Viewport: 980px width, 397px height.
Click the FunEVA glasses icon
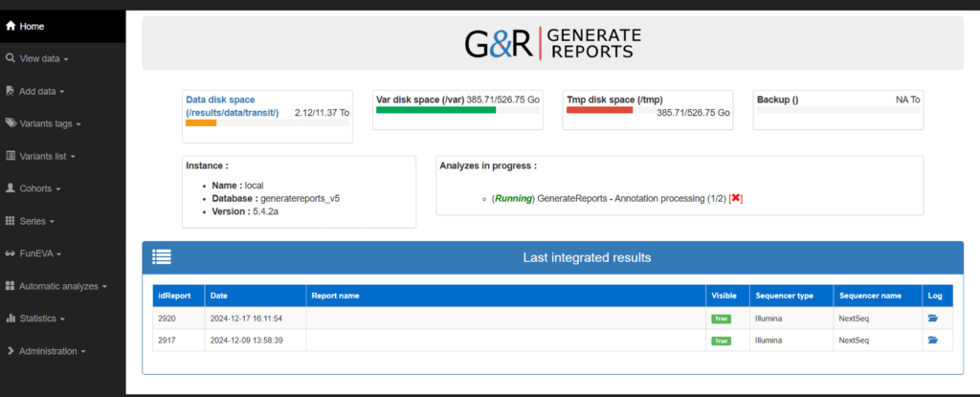point(10,254)
